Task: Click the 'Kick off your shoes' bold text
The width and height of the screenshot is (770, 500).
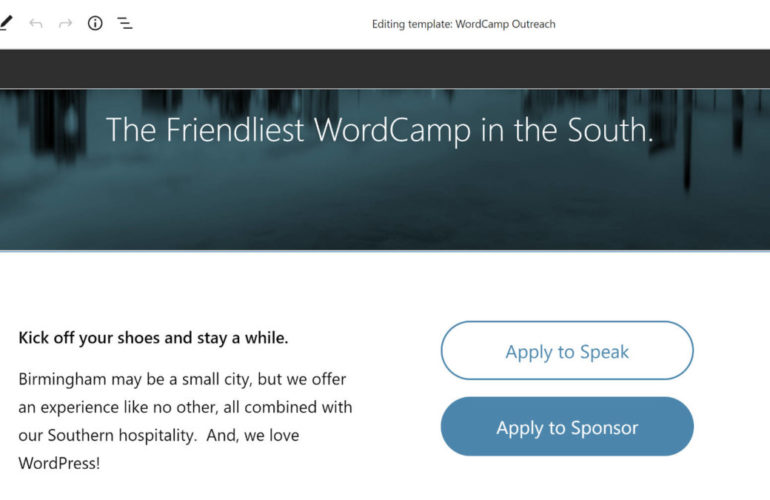Action: (90, 338)
